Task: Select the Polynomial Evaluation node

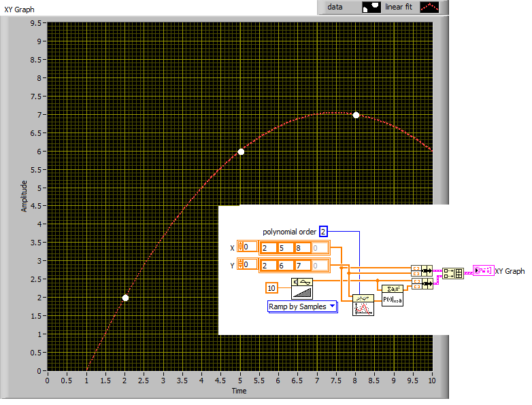Action: coord(393,296)
